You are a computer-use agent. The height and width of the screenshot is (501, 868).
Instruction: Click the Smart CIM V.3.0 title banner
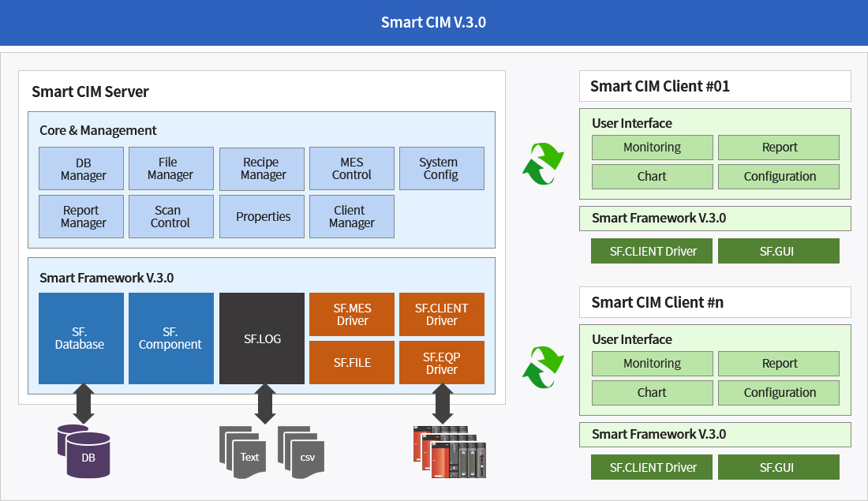[433, 23]
